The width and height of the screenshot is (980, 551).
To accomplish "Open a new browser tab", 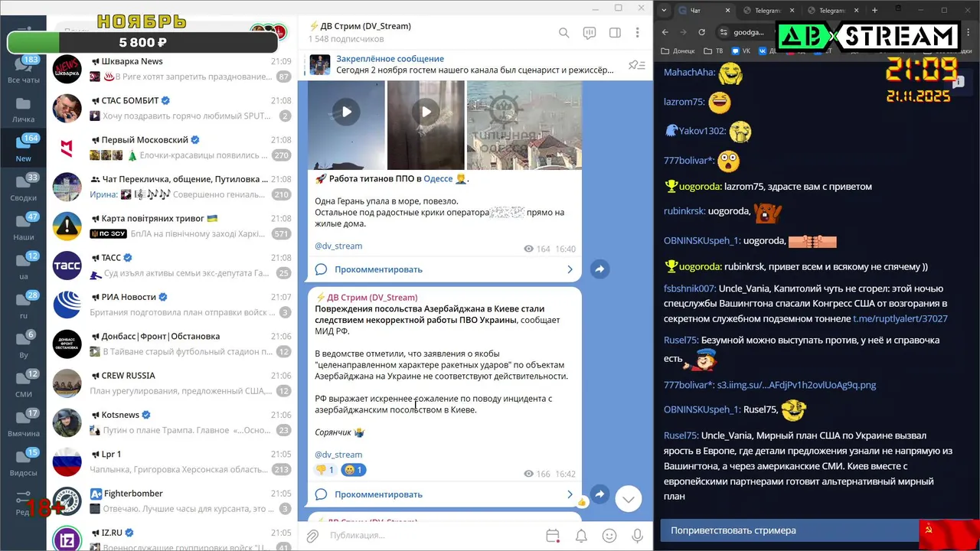I will [x=874, y=10].
